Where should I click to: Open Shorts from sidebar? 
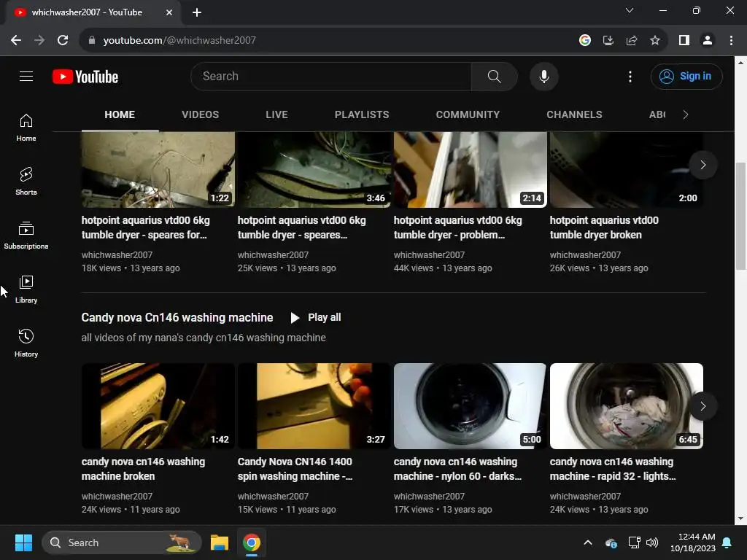pos(26,182)
